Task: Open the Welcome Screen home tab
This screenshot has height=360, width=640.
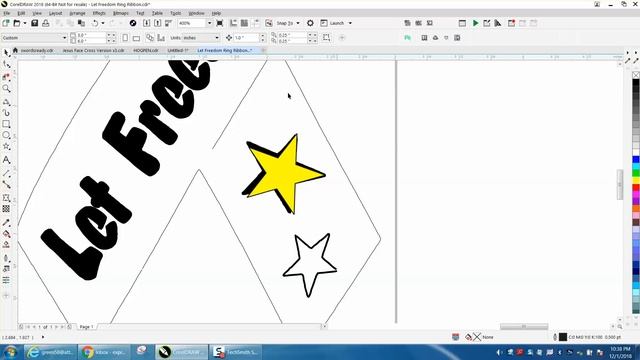Action: click(x=15, y=50)
